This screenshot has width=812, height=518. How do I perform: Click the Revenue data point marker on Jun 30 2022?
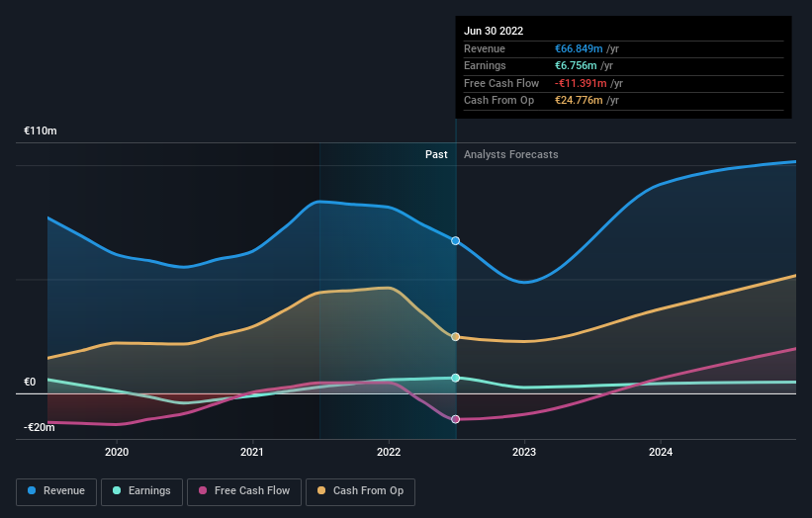tap(455, 240)
